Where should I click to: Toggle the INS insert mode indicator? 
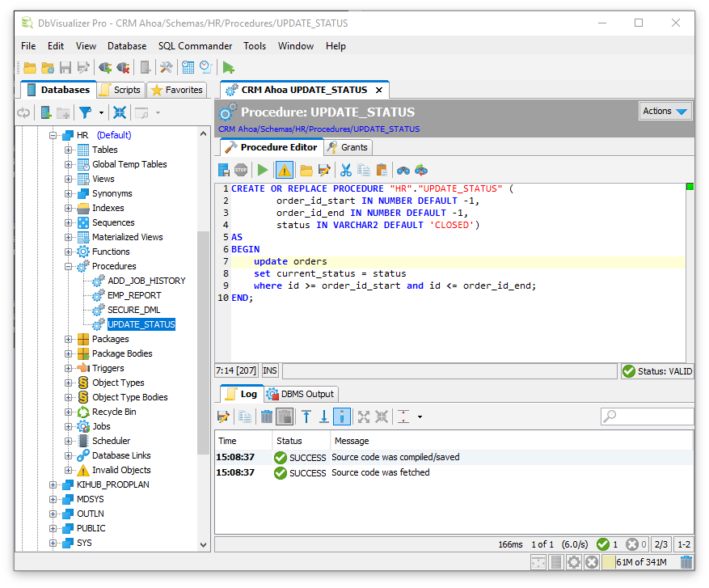[270, 370]
